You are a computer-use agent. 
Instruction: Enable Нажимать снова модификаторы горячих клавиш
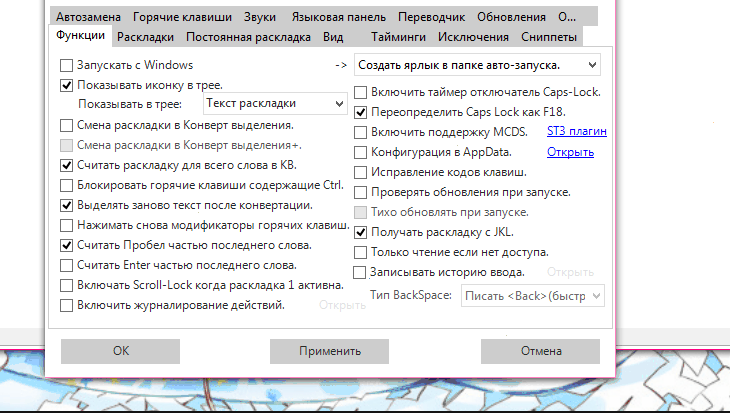coord(66,225)
